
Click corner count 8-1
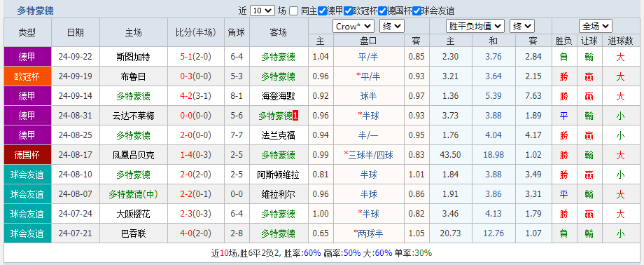coord(237,96)
